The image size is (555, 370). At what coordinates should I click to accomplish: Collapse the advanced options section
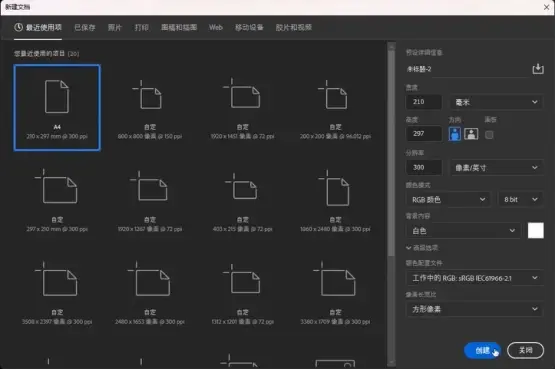[x=422, y=248]
